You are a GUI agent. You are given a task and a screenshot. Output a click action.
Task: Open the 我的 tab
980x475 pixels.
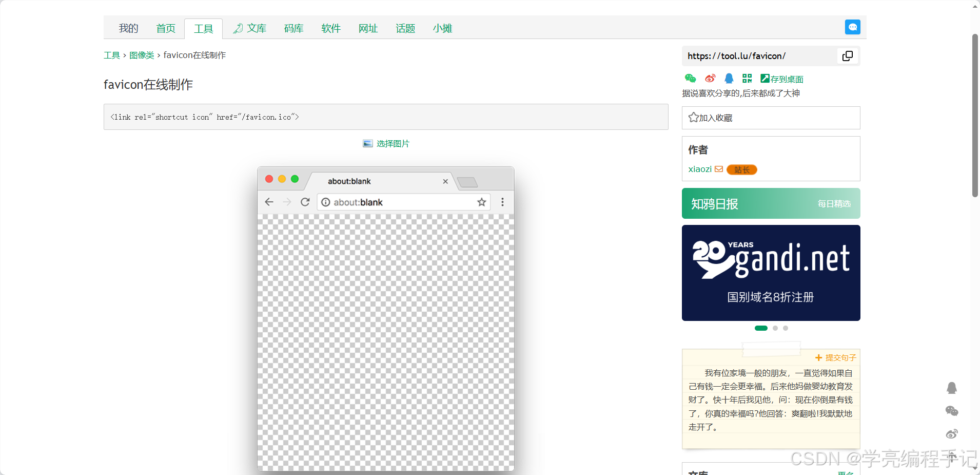coord(129,28)
